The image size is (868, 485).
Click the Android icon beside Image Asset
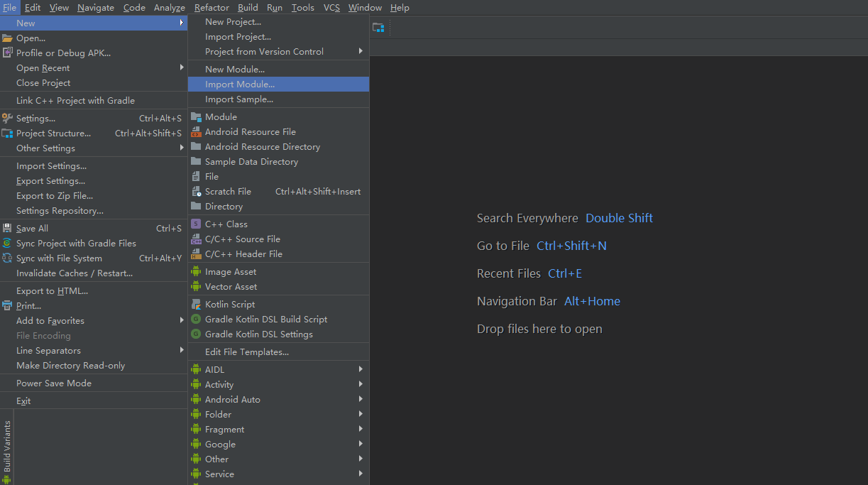click(x=196, y=271)
